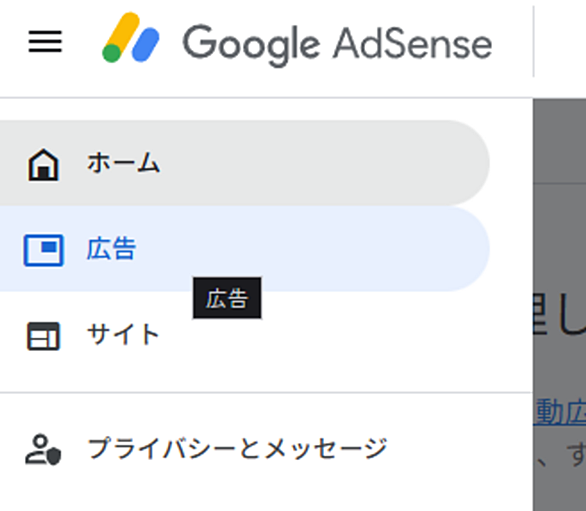Click the person-with-shield privacy icon

[x=43, y=450]
